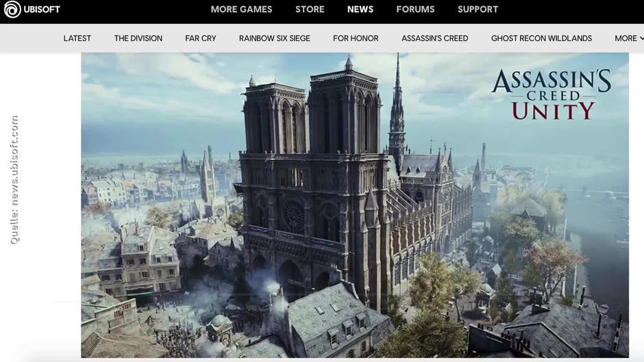
Task: Go to the Store page
Action: [x=310, y=10]
